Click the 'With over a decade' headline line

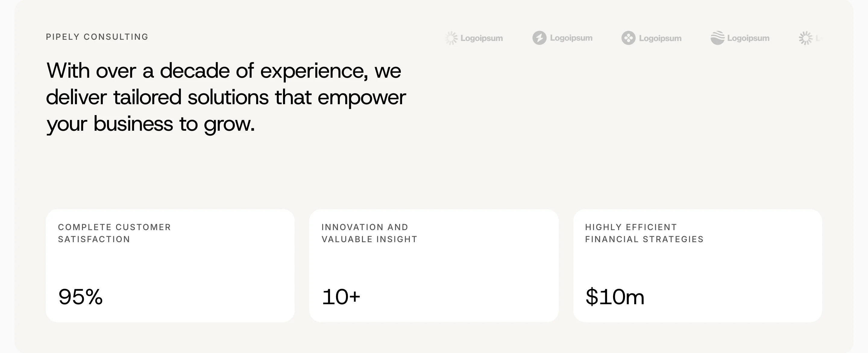click(224, 71)
